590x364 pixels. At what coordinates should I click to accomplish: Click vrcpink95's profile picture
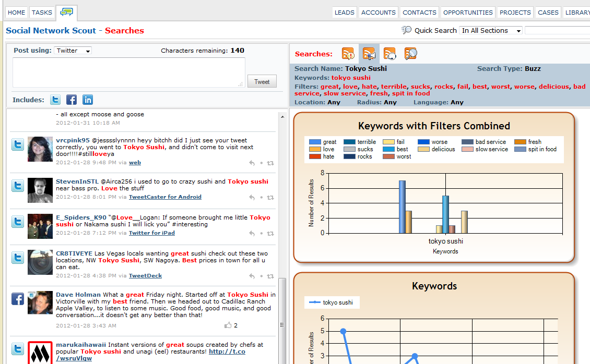[x=40, y=149]
